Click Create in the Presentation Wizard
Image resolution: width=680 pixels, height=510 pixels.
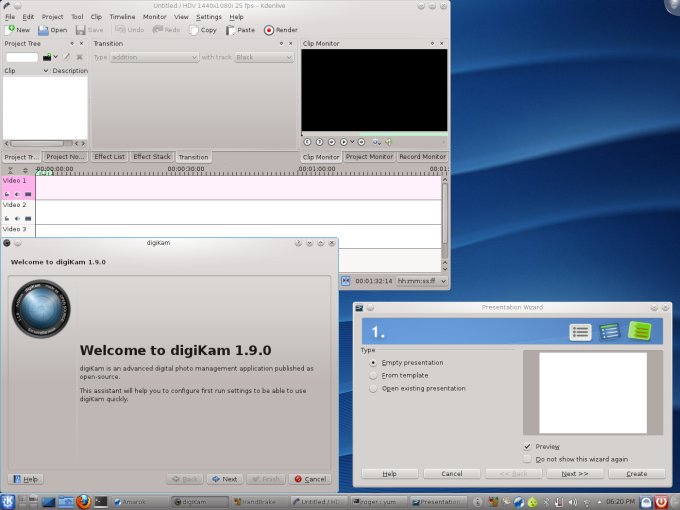pyautogui.click(x=636, y=473)
